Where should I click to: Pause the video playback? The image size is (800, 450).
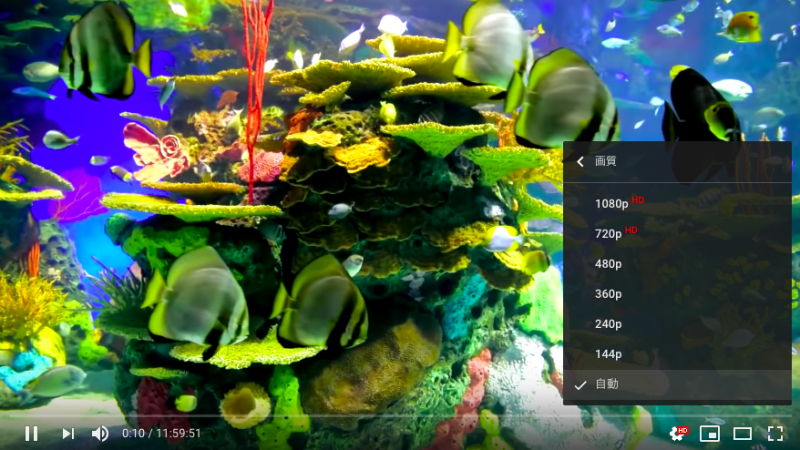32,434
